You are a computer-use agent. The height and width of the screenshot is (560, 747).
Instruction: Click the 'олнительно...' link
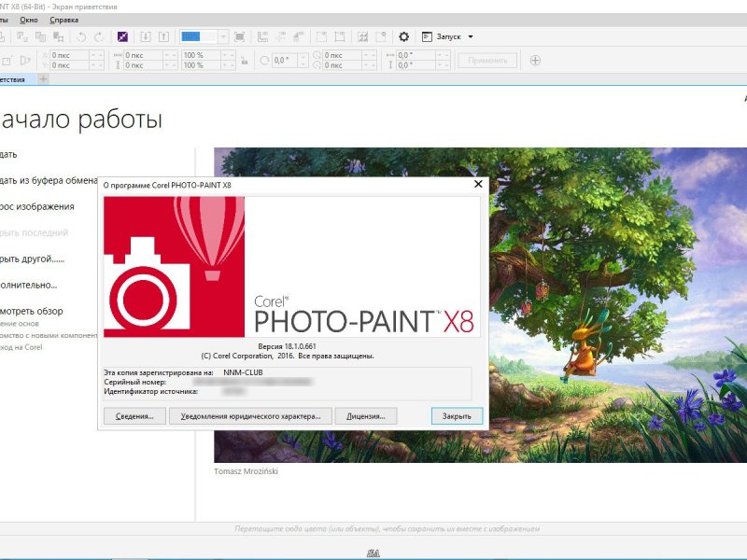point(29,286)
